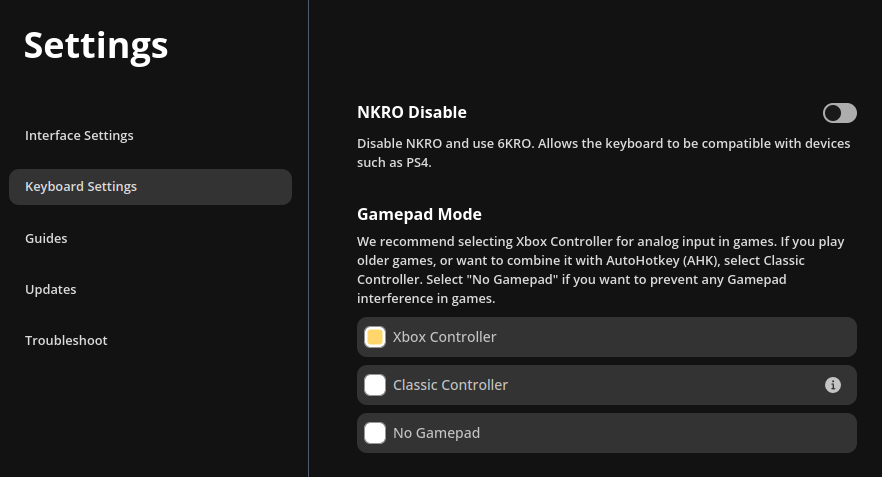Click the Xbox Controller label text
The height and width of the screenshot is (477, 882).
444,337
